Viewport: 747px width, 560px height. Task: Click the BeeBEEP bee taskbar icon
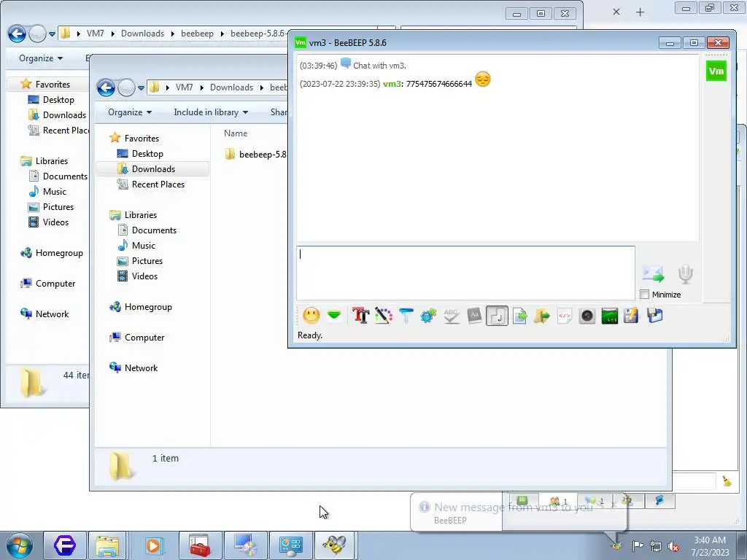tap(334, 545)
